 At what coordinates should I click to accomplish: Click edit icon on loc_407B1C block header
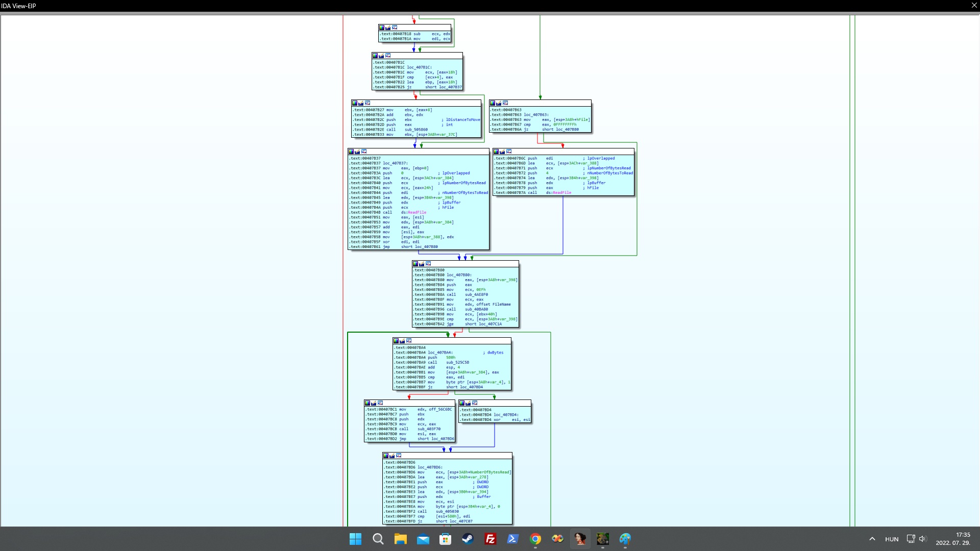tap(381, 56)
